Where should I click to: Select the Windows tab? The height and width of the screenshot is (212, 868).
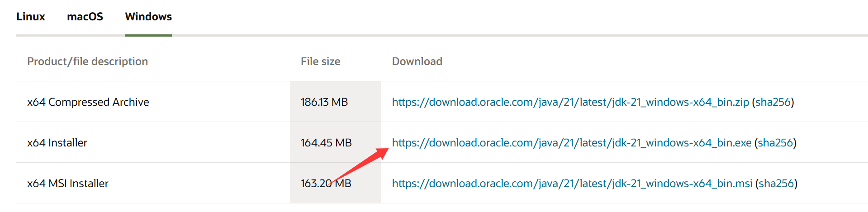pyautogui.click(x=148, y=17)
